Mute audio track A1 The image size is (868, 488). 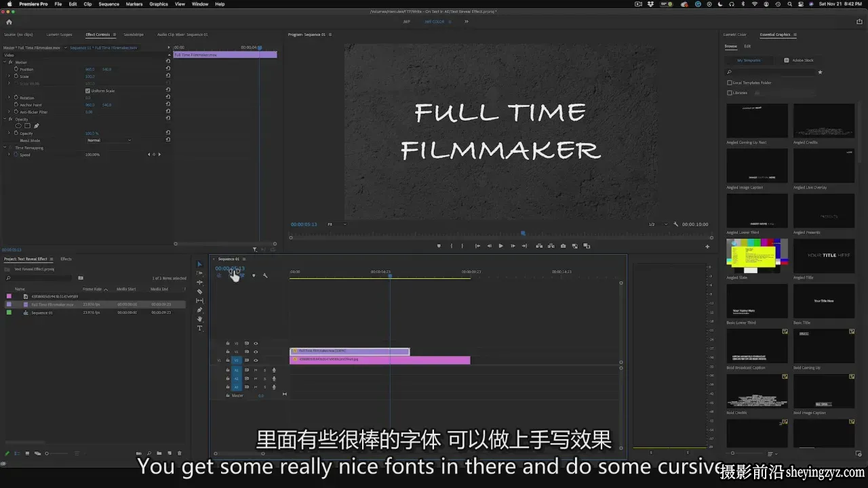256,370
